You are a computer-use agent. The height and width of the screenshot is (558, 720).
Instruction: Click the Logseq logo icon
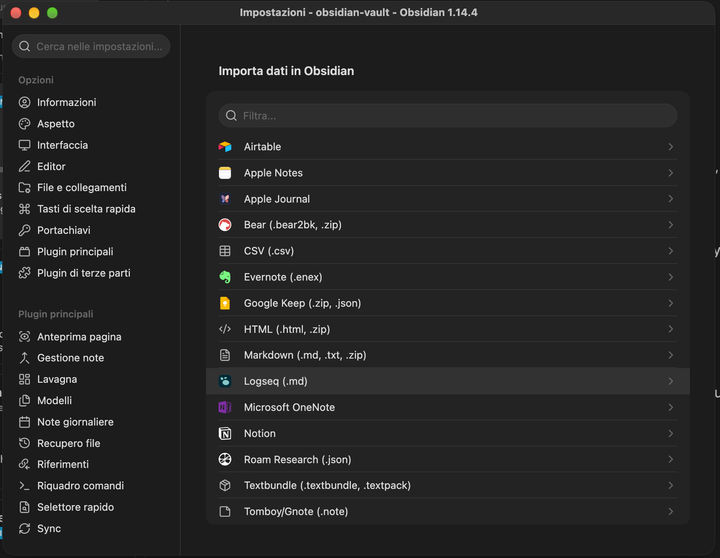point(225,381)
